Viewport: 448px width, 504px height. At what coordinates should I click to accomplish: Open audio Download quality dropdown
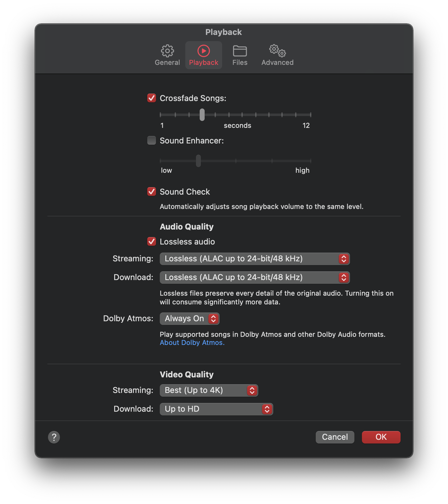coord(255,278)
